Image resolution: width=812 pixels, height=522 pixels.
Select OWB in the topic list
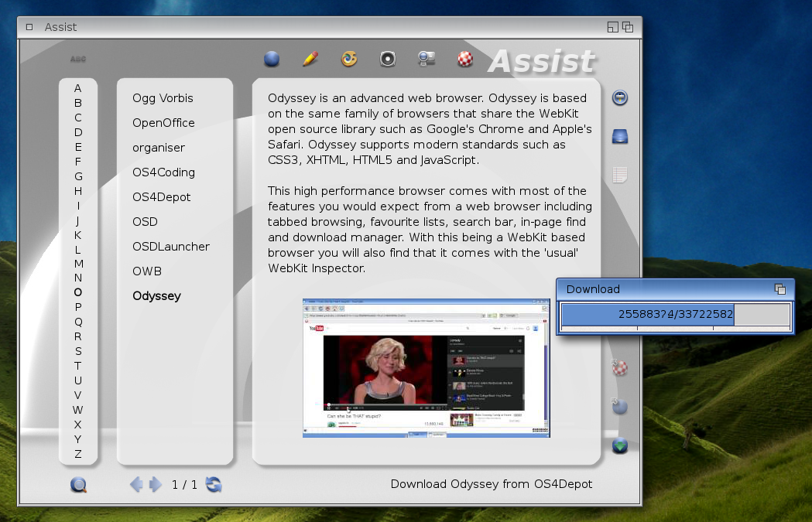pos(147,271)
